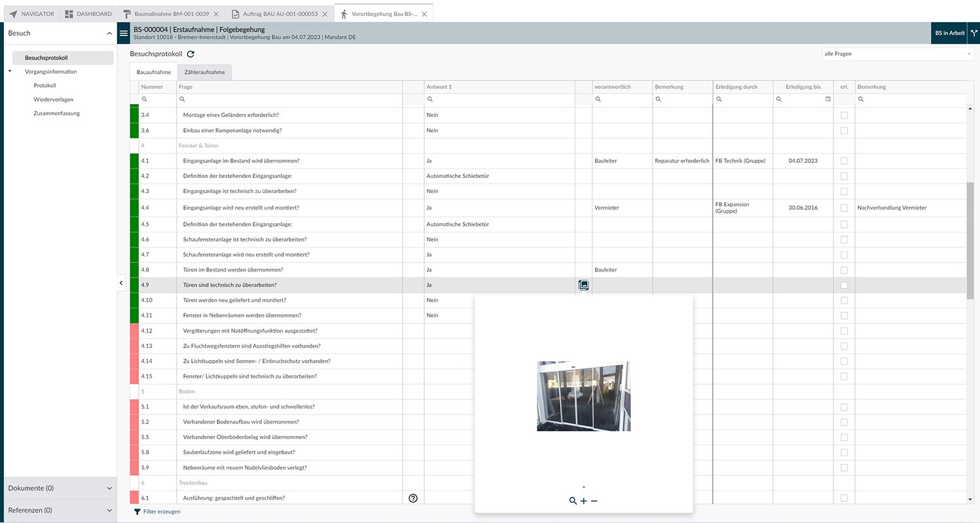Click the image attachment icon in row 4.9
This screenshot has width=980, height=523.
(584, 285)
